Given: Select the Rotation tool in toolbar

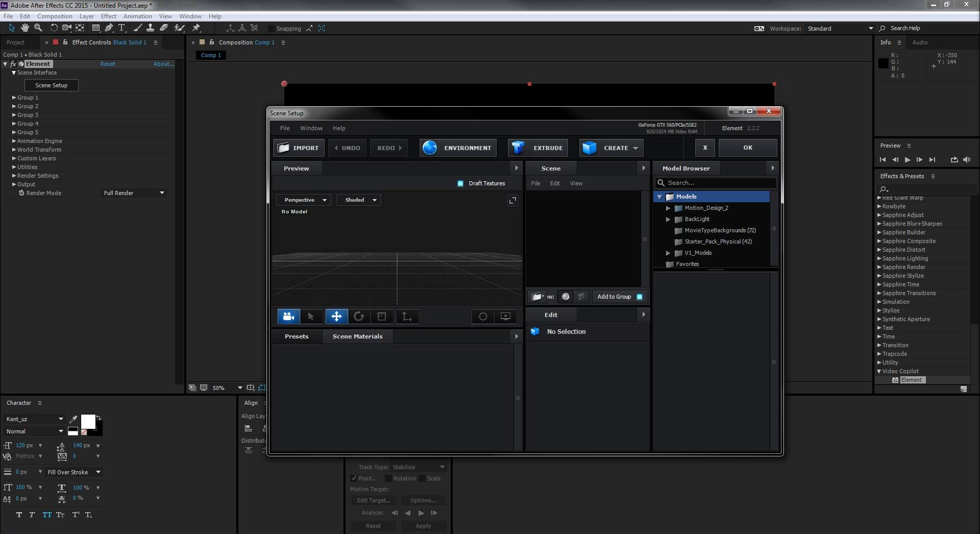Looking at the screenshot, I should (x=54, y=28).
